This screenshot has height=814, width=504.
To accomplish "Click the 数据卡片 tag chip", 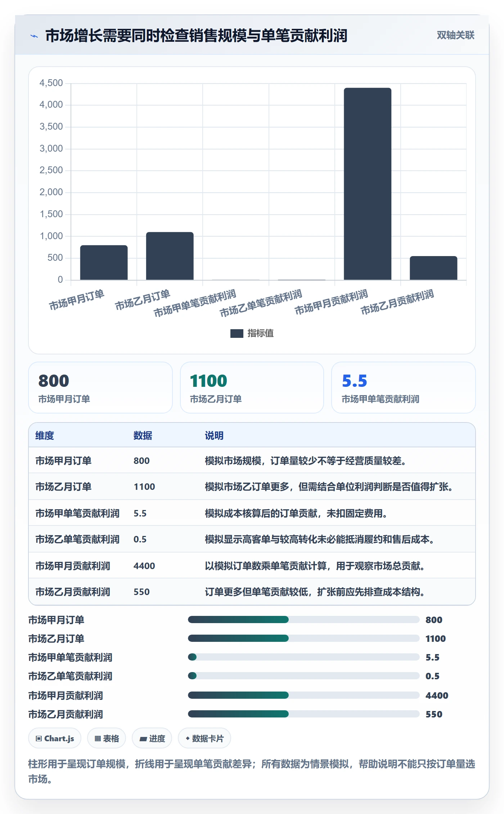I will click(204, 738).
